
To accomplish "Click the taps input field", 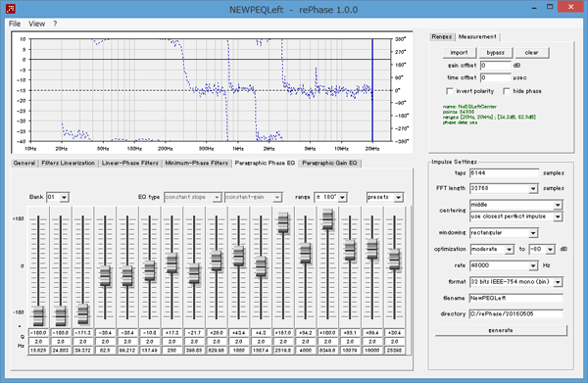I will coord(504,172).
